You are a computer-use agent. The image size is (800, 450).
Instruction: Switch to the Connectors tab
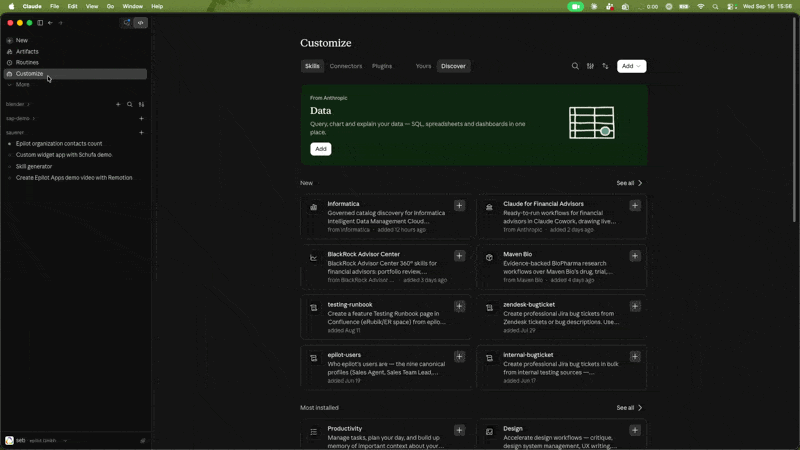pos(345,66)
